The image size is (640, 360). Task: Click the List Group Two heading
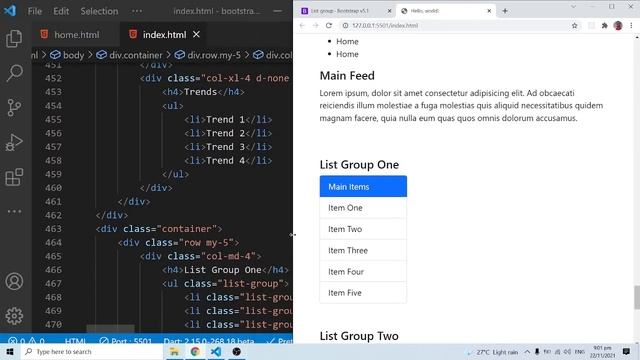[x=359, y=336]
